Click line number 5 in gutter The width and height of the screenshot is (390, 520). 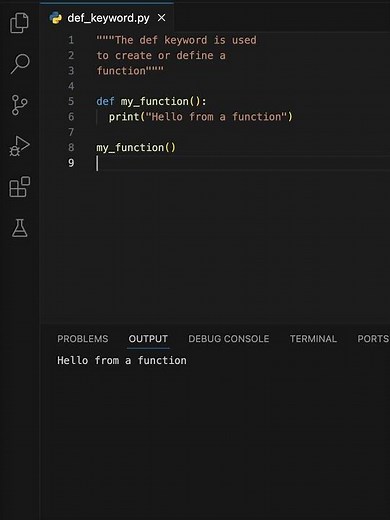71,101
